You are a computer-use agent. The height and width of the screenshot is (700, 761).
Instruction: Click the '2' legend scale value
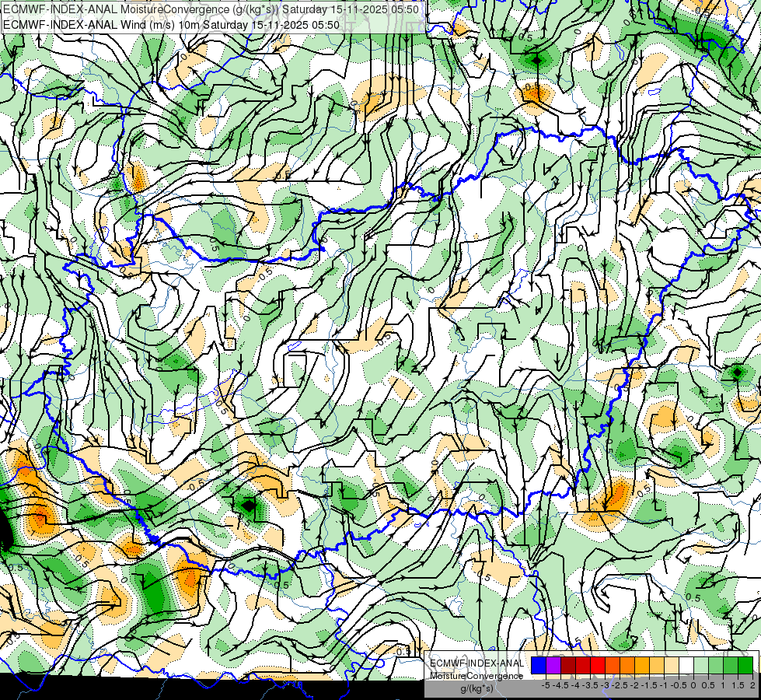click(x=752, y=685)
